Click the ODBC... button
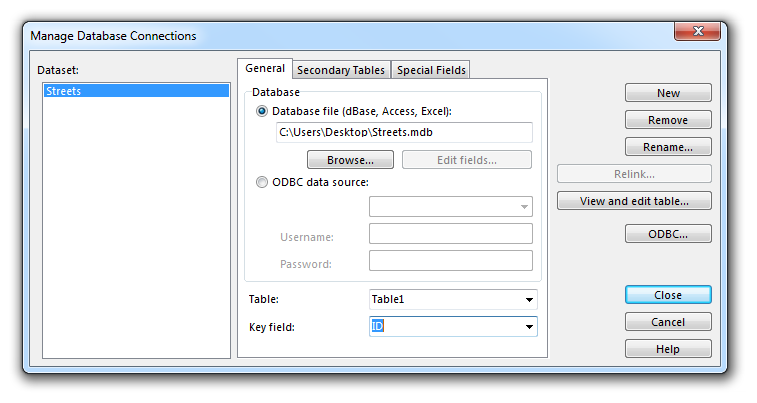The height and width of the screenshot is (403, 757). point(668,234)
